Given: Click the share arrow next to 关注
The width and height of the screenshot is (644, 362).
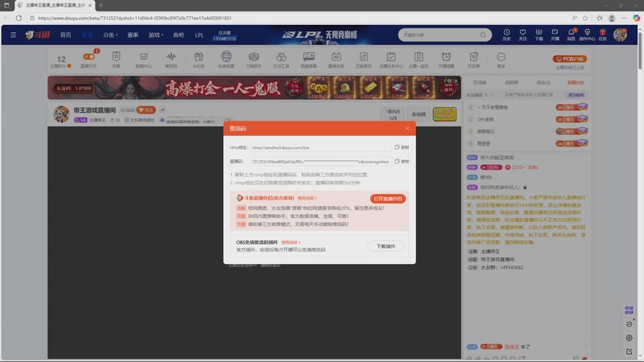Looking at the screenshot, I should pyautogui.click(x=163, y=110).
